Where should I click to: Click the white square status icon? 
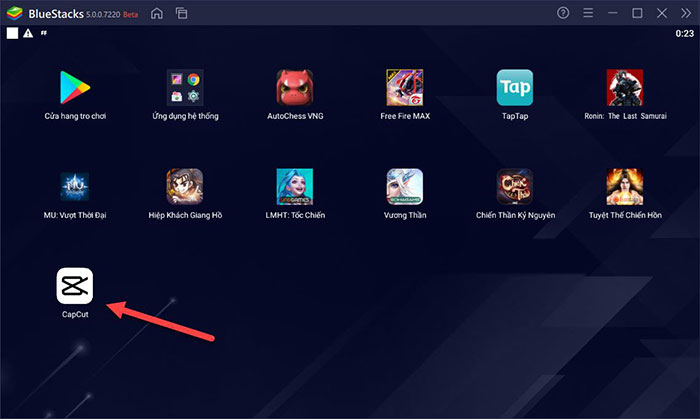(x=12, y=33)
